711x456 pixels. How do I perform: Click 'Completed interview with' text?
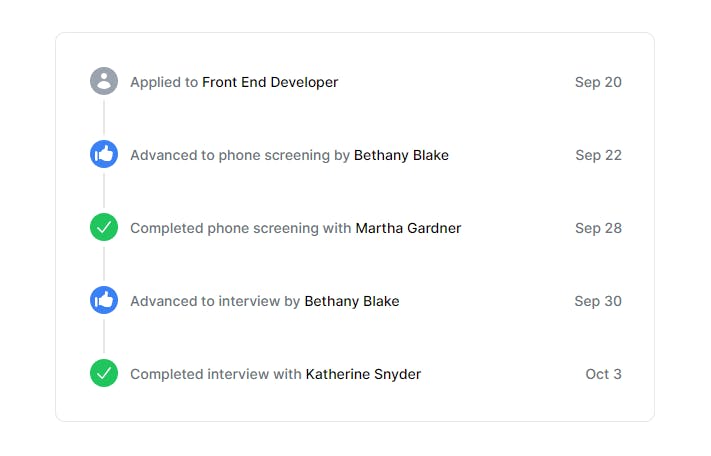[x=216, y=374]
